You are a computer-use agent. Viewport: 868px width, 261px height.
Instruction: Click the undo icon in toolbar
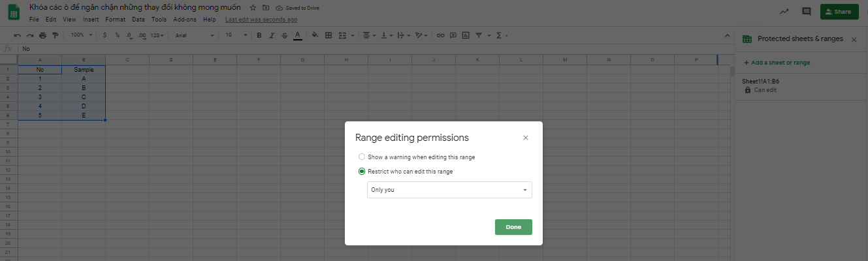point(17,35)
